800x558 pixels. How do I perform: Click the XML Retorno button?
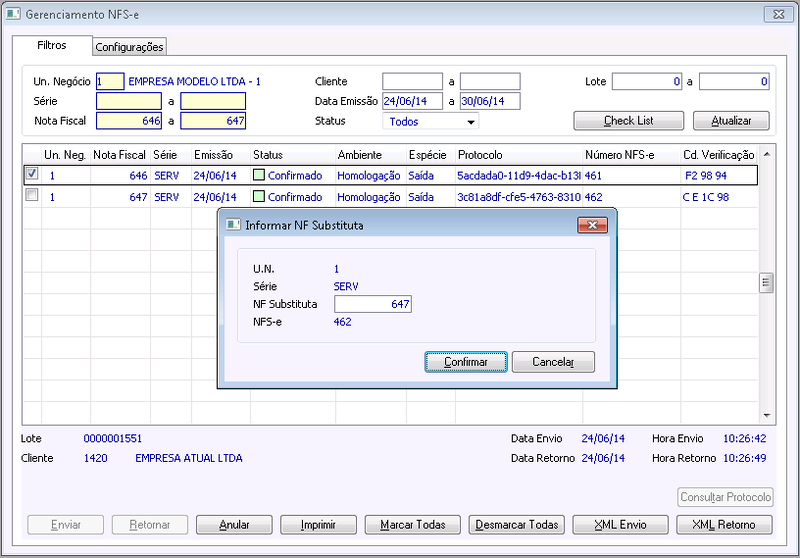(x=724, y=524)
